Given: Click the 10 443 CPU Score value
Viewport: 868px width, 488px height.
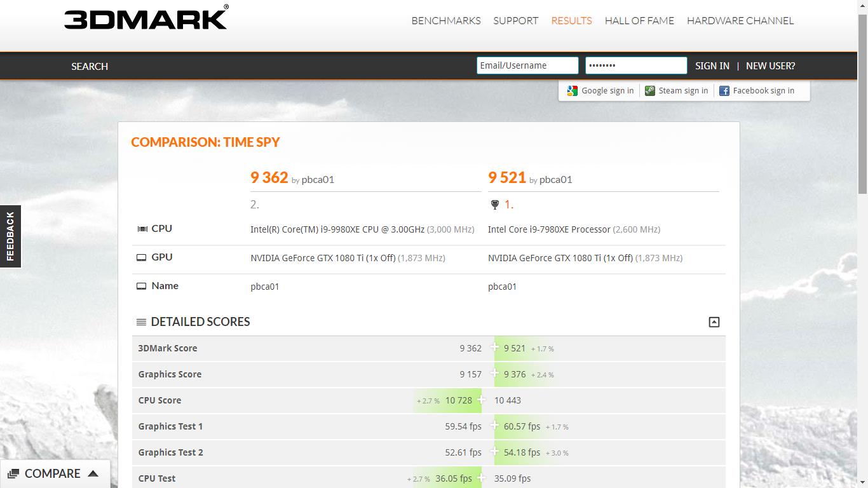Looking at the screenshot, I should 508,400.
